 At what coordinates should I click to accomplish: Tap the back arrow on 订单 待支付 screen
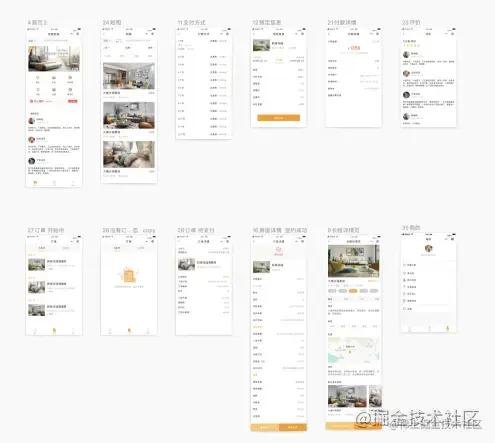click(179, 241)
